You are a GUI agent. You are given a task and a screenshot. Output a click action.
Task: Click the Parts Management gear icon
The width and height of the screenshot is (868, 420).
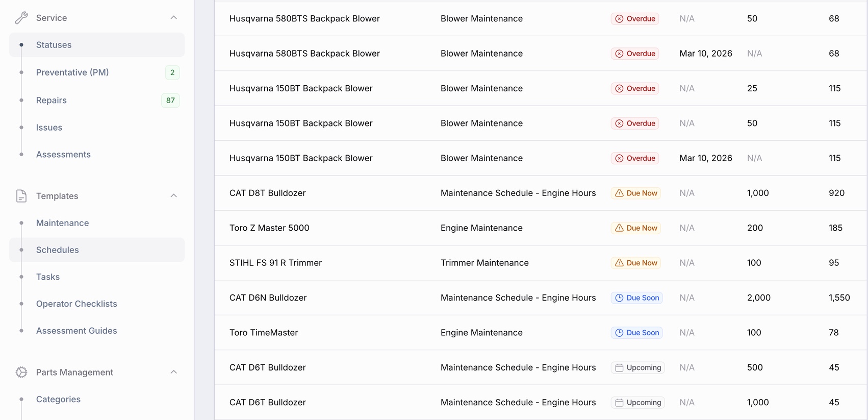point(21,373)
